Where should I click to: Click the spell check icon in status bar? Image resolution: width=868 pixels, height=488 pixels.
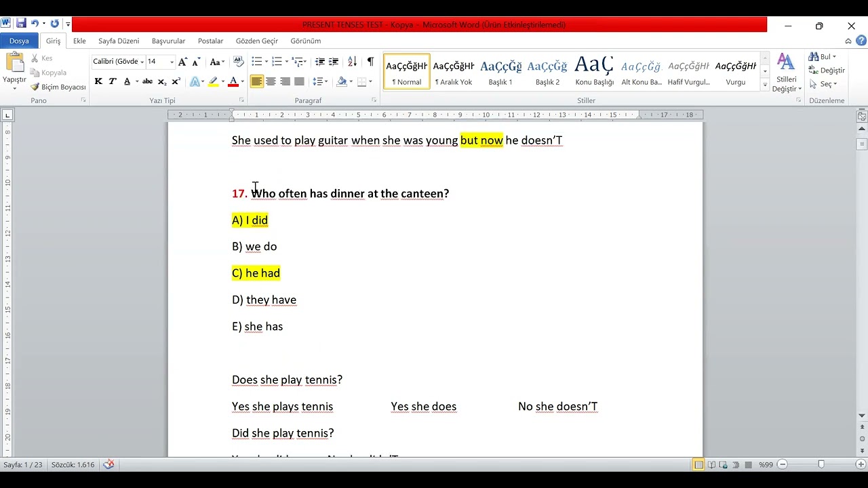tap(108, 464)
